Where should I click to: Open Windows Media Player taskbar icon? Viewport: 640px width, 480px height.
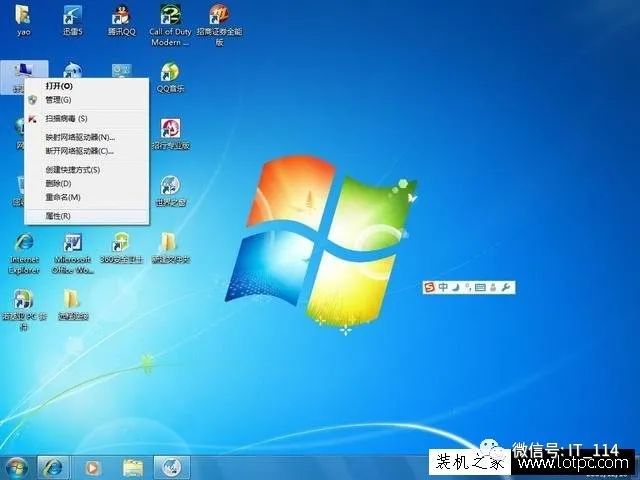tap(93, 468)
